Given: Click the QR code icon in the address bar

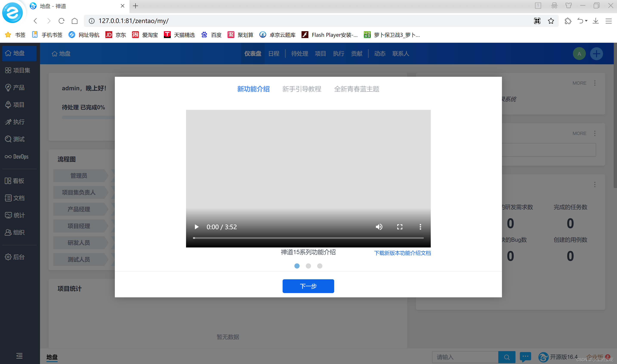Looking at the screenshot, I should click(537, 21).
